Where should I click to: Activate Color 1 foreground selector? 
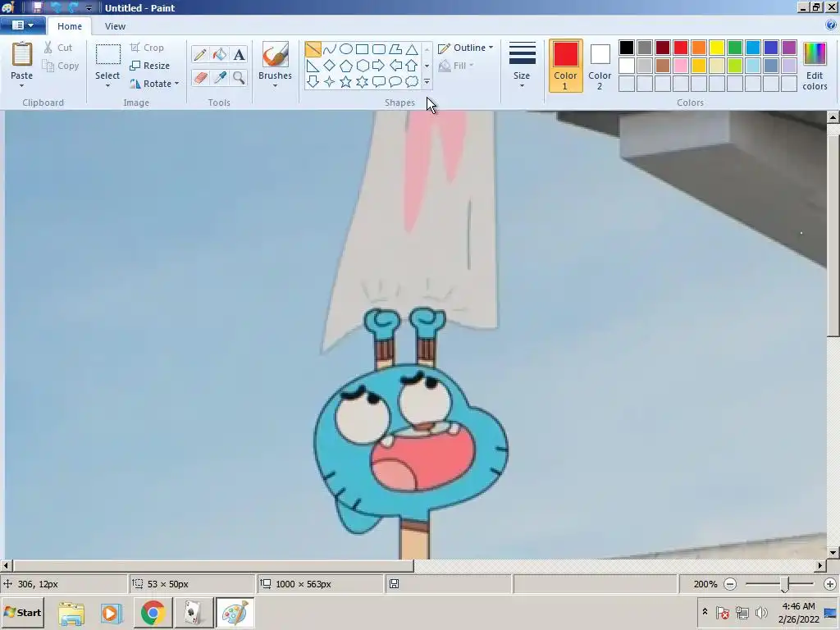click(x=566, y=66)
